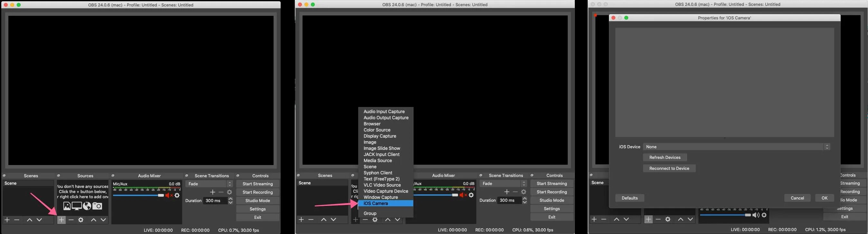This screenshot has height=234, width=868.
Task: Float the Scene Transitions dock in left OBS window
Action: click(187, 176)
